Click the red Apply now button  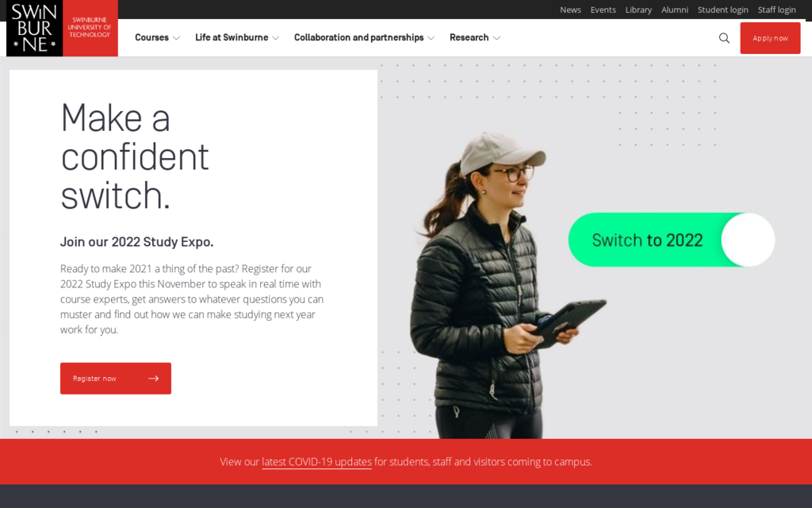click(x=770, y=38)
